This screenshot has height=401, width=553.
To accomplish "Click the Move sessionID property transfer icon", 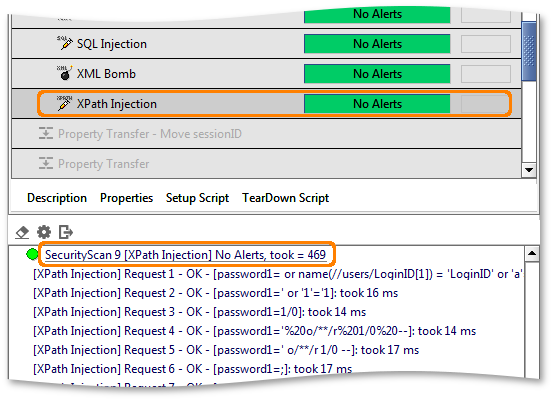I will [46, 133].
